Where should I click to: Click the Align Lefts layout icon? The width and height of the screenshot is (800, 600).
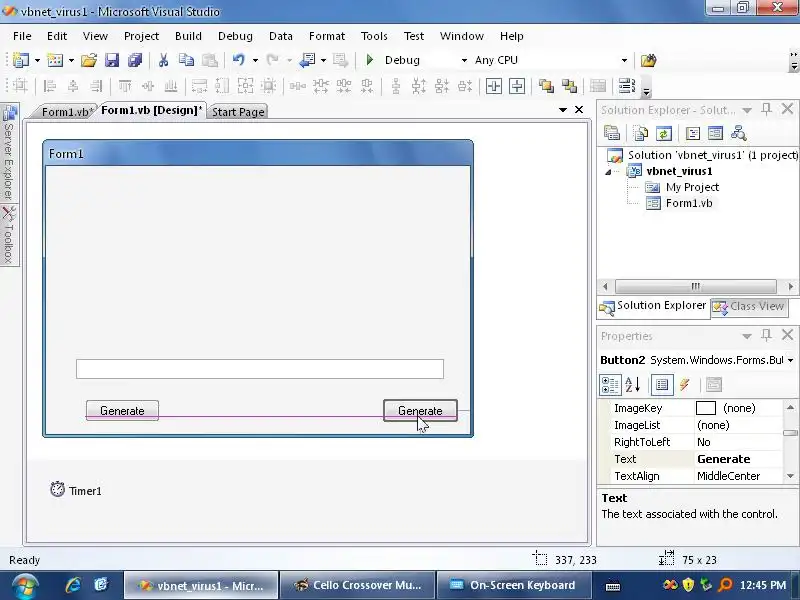(49, 86)
